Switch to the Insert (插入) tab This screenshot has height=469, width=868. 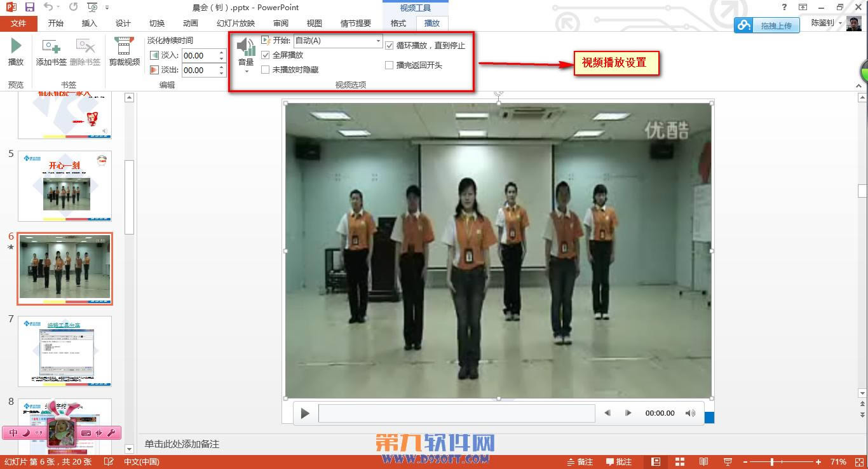90,24
